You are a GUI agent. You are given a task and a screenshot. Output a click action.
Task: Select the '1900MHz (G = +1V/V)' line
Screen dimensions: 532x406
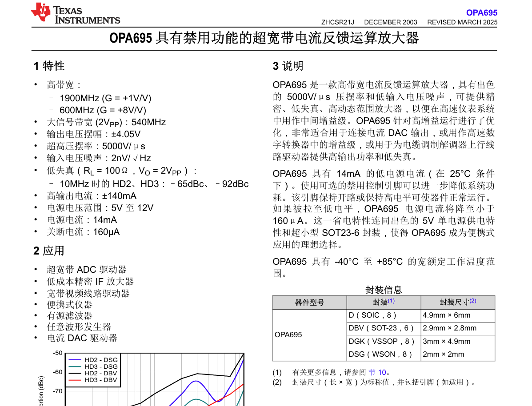tap(105, 98)
